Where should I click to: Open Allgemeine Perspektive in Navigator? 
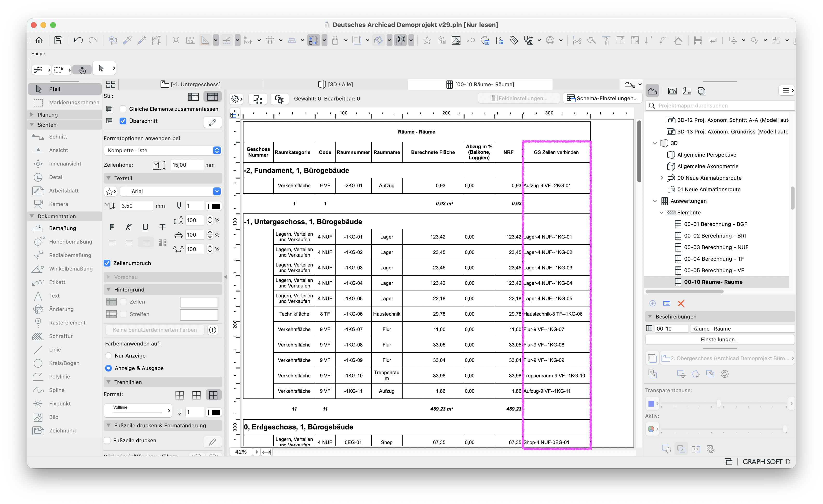click(706, 154)
